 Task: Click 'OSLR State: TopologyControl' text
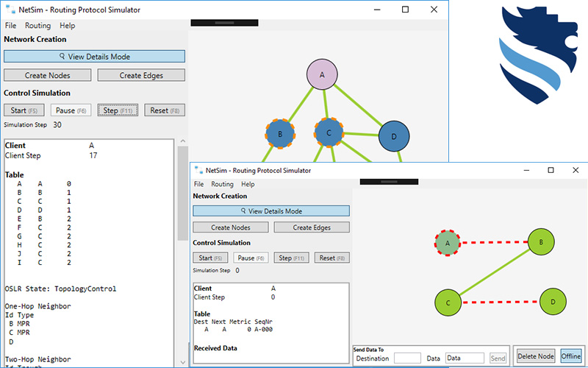60,289
